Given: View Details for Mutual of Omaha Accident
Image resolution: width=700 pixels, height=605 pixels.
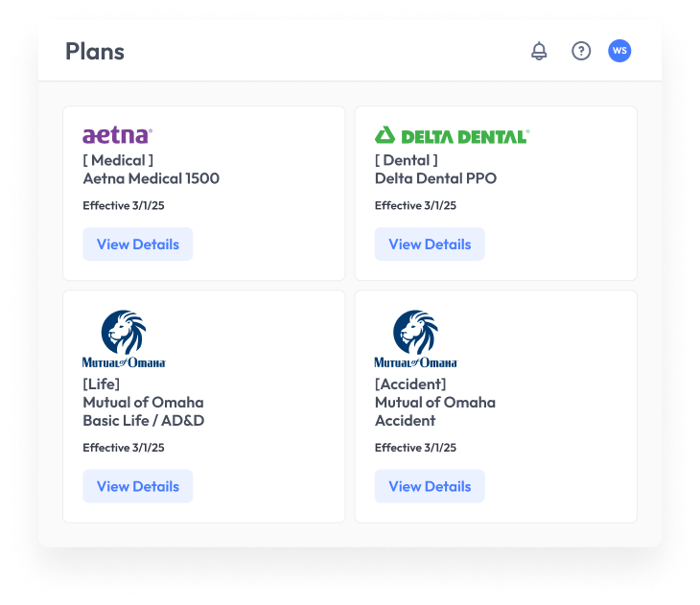Looking at the screenshot, I should click(429, 486).
